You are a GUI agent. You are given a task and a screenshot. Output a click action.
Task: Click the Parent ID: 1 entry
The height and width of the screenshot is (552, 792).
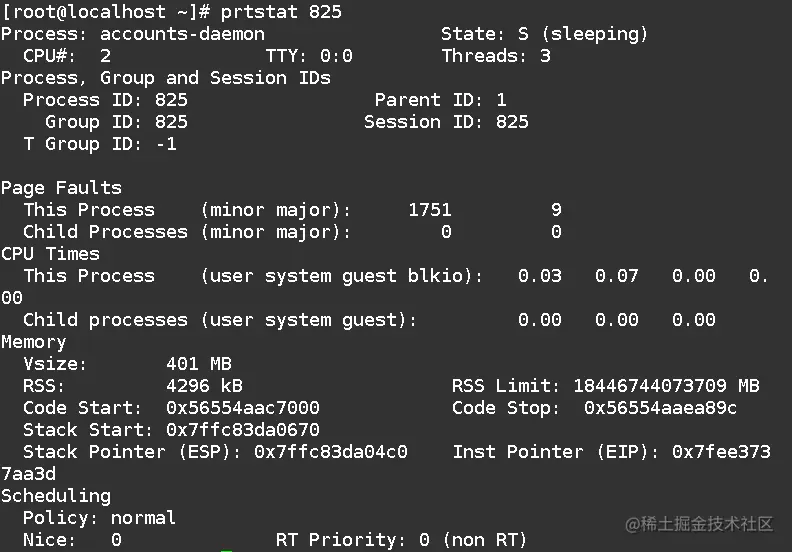pos(440,100)
